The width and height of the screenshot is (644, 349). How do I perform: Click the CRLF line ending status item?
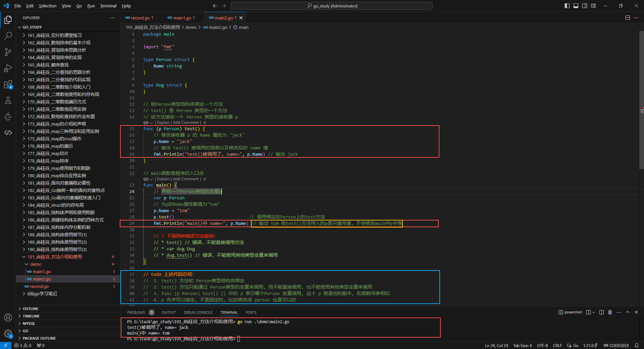(x=557, y=345)
